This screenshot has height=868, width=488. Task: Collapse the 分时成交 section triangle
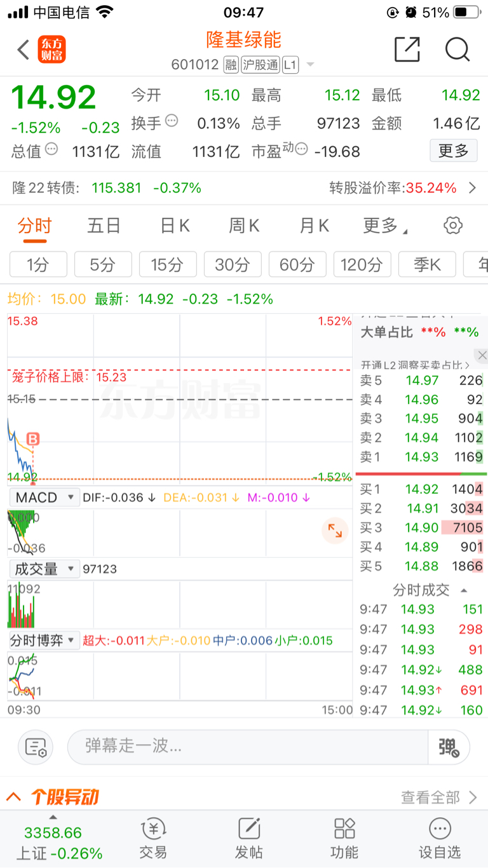click(464, 590)
